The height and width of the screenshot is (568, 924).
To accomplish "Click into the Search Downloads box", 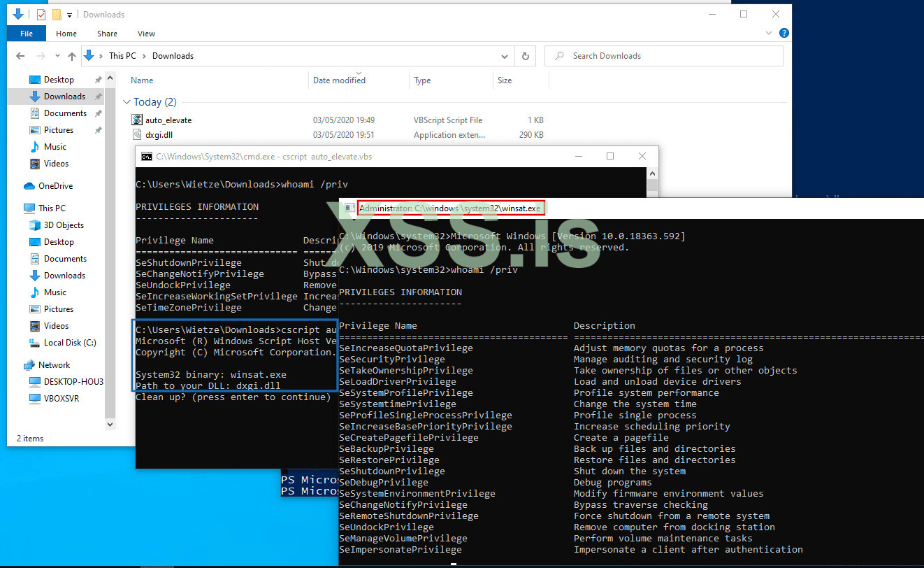I will coord(664,56).
